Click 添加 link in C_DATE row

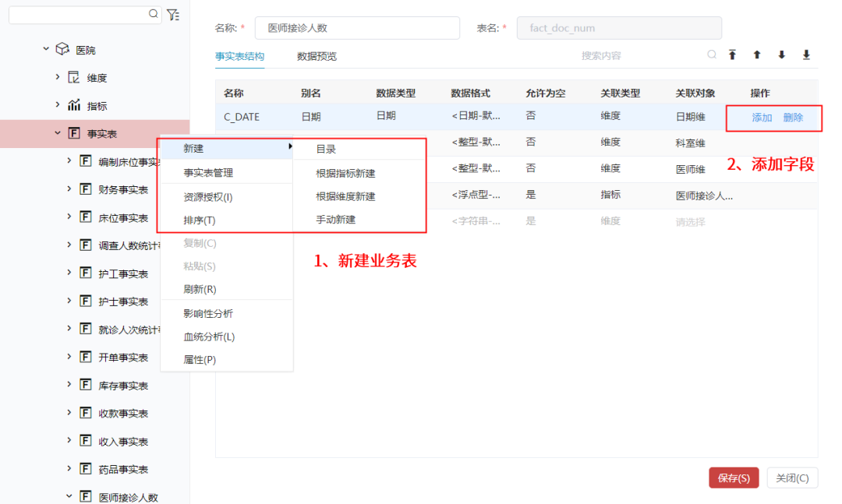point(762,118)
